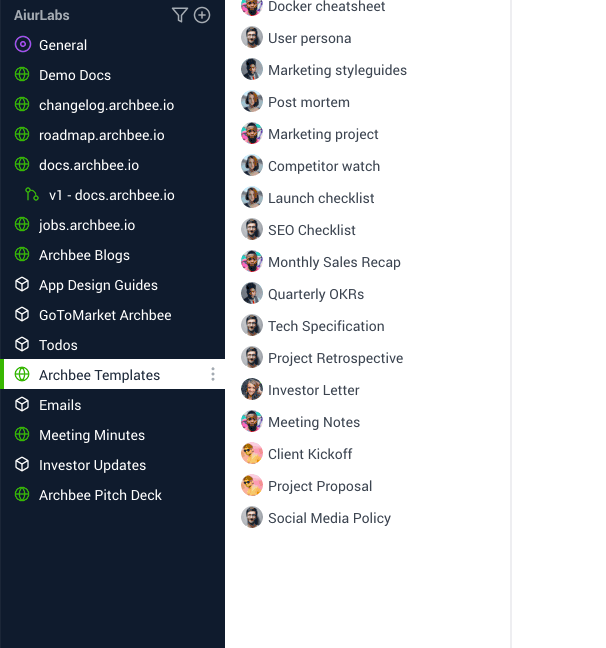Click the avatar beside Monthly Sales Recap
Viewport: 606px width, 648px height.
coord(252,262)
